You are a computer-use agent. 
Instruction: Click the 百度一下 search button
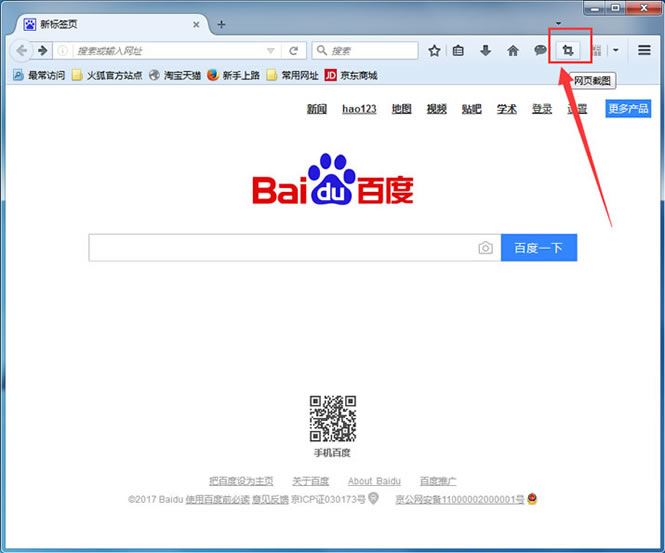pyautogui.click(x=539, y=248)
